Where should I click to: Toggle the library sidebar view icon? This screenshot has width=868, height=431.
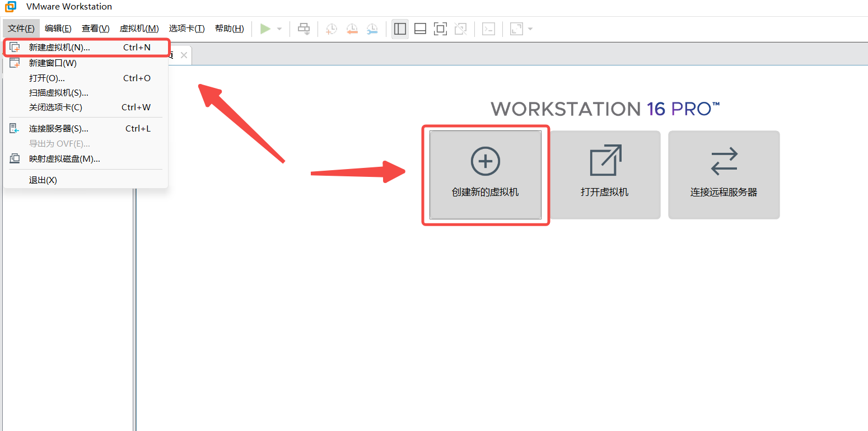tap(400, 29)
